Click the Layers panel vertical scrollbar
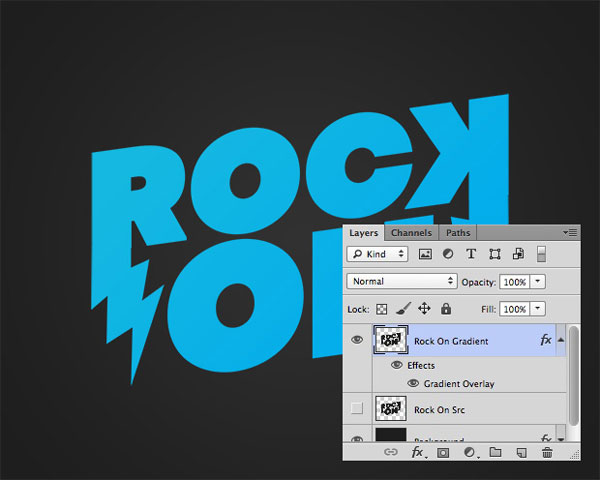The width and height of the screenshot is (600, 480). pos(573,375)
